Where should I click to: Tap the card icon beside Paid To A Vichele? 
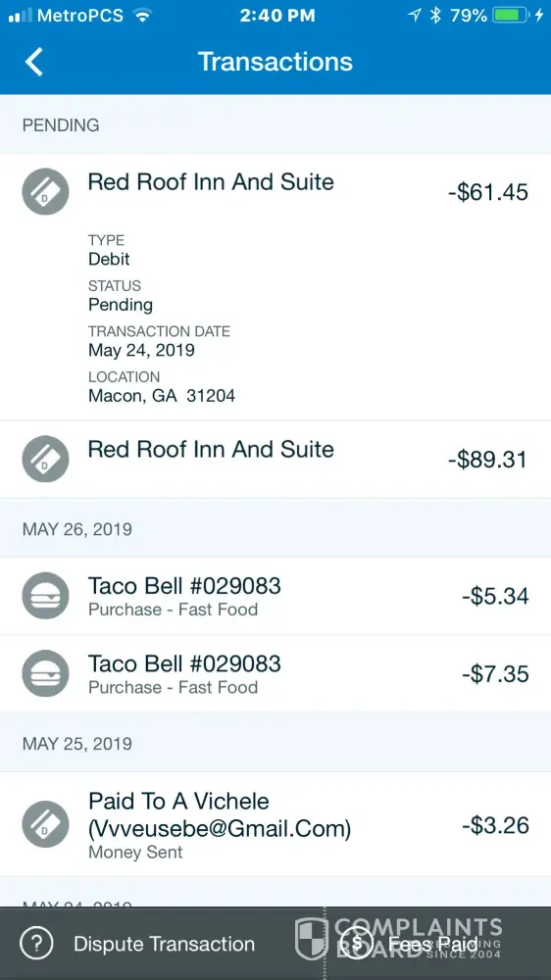coord(46,824)
